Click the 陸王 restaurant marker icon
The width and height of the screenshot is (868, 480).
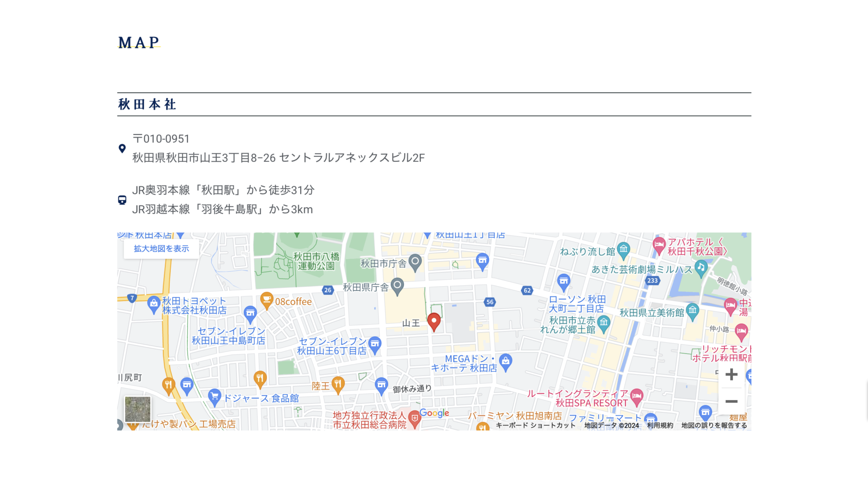click(x=338, y=385)
